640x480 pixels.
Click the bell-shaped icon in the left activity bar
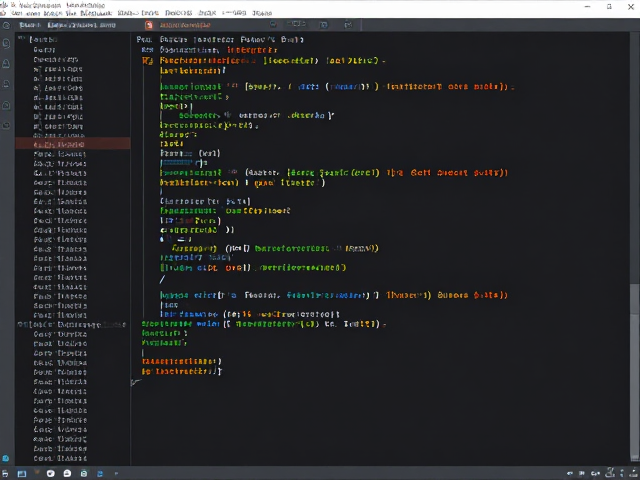click(7, 64)
